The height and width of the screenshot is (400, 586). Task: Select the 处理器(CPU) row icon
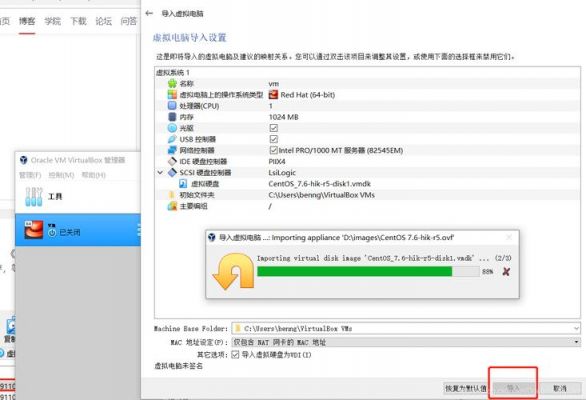pyautogui.click(x=172, y=106)
